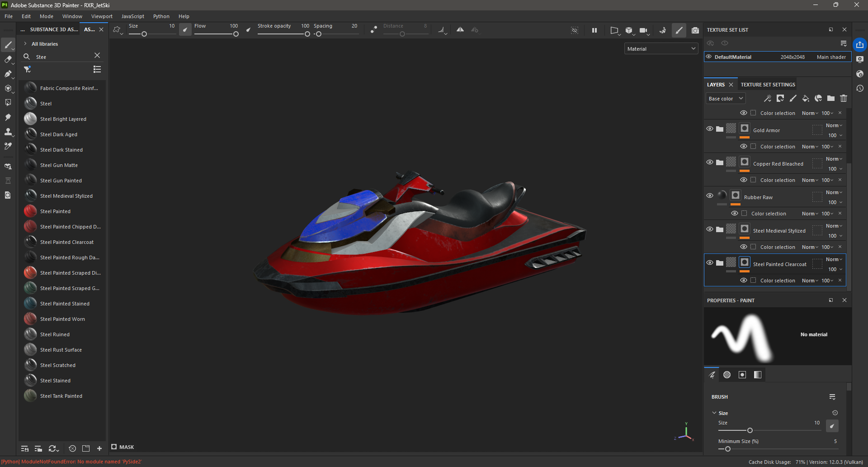Image resolution: width=868 pixels, height=467 pixels.
Task: Expand the All libraries tree
Action: pos(25,44)
